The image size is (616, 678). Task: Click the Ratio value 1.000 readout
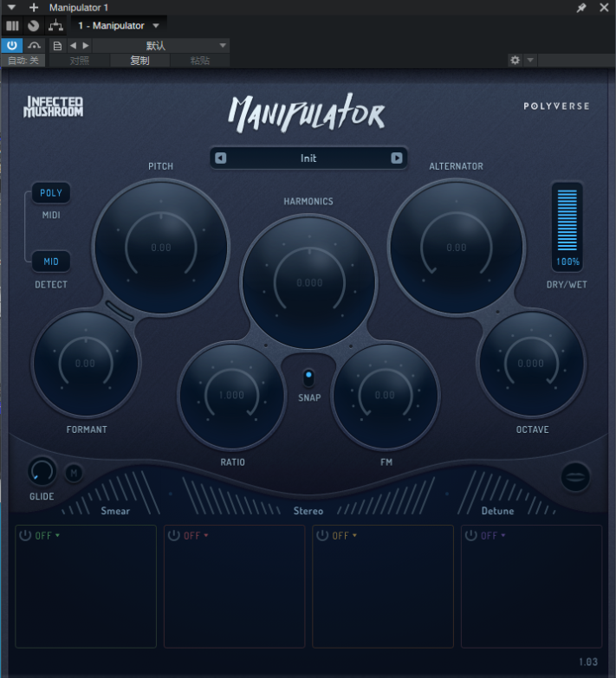pos(231,395)
